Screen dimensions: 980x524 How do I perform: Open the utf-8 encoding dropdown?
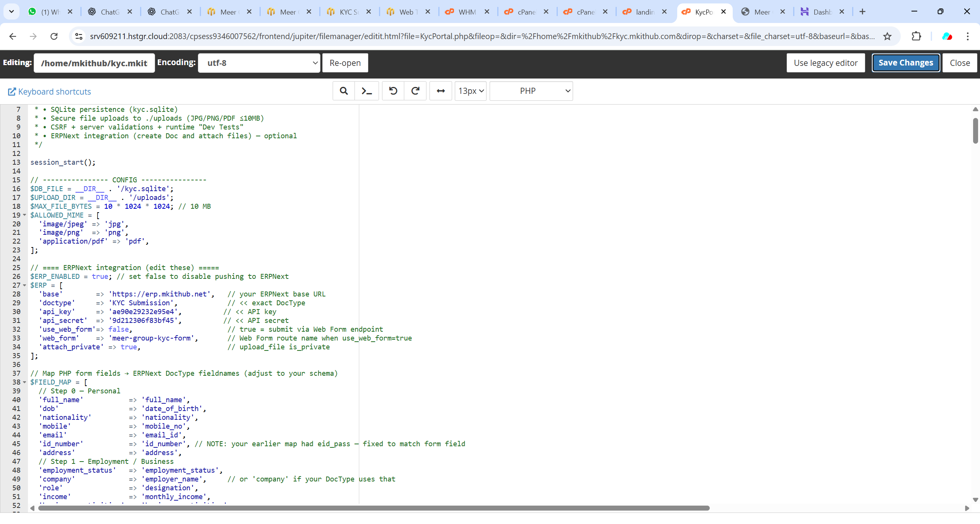[x=259, y=63]
